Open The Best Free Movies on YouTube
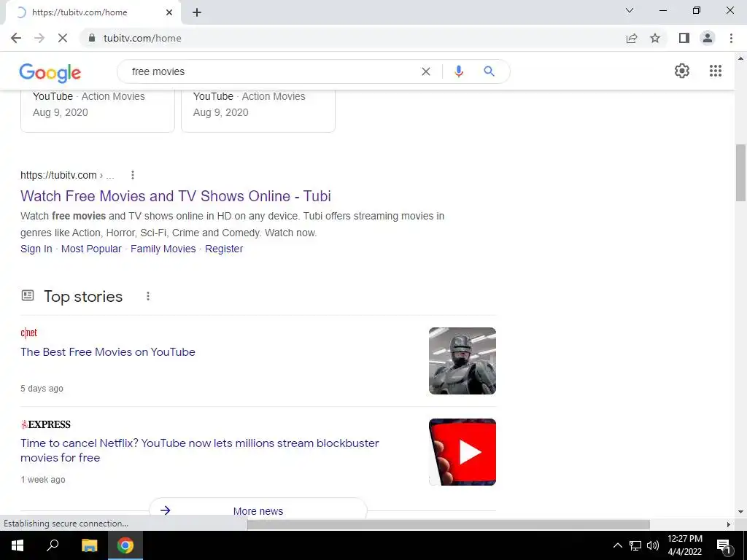 pyautogui.click(x=108, y=352)
